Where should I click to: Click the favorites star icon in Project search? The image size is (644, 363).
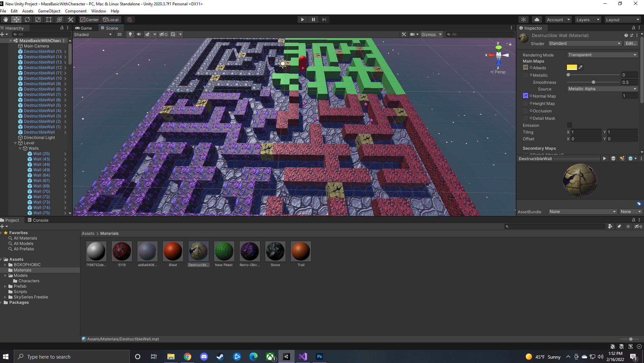click(x=628, y=226)
